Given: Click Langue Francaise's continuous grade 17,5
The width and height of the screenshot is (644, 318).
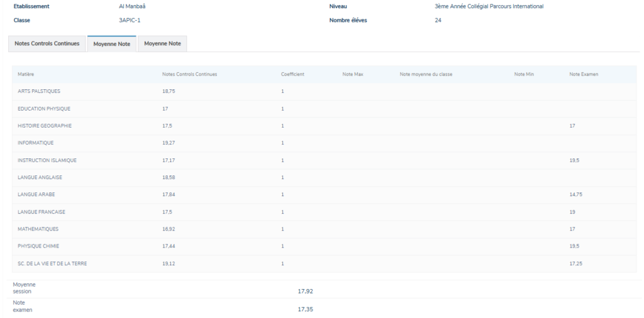Looking at the screenshot, I should point(167,212).
